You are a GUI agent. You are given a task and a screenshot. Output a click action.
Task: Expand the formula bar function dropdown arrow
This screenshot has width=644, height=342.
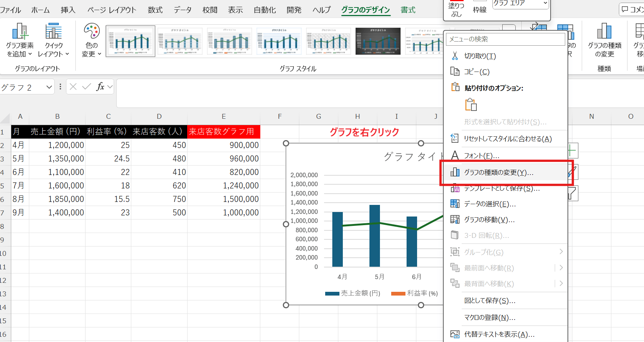[110, 87]
